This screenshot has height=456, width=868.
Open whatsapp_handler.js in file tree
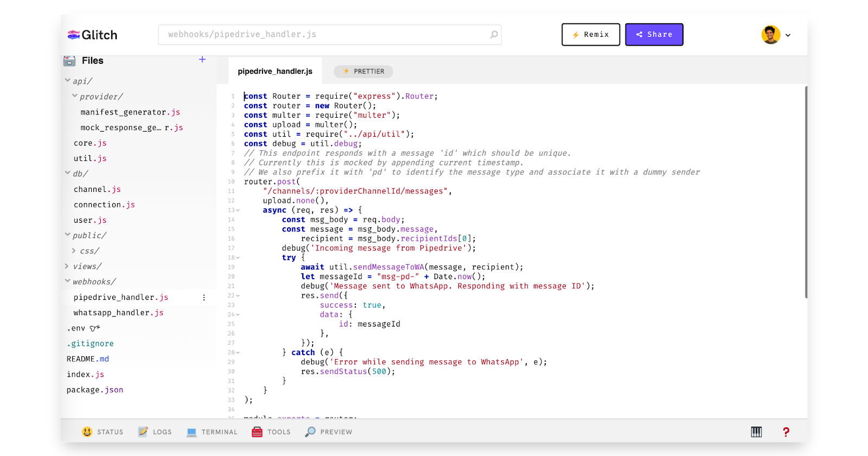[118, 313]
